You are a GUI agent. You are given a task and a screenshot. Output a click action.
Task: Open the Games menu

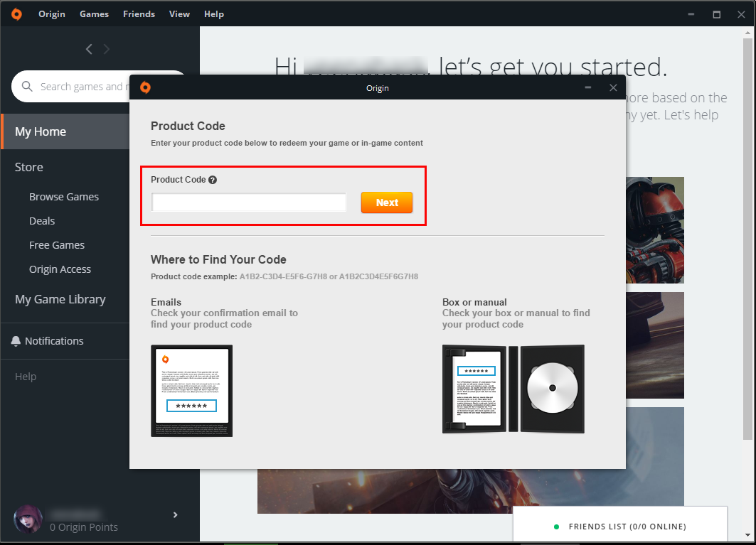coord(94,14)
